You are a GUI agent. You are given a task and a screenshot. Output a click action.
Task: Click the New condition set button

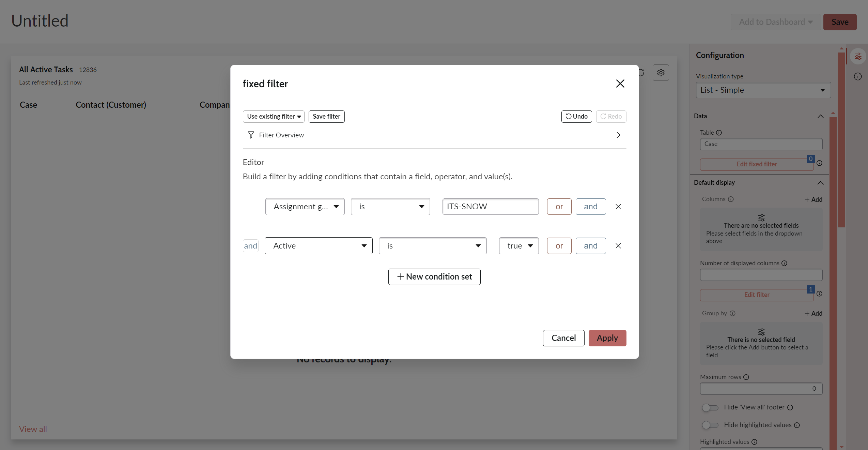434,276
